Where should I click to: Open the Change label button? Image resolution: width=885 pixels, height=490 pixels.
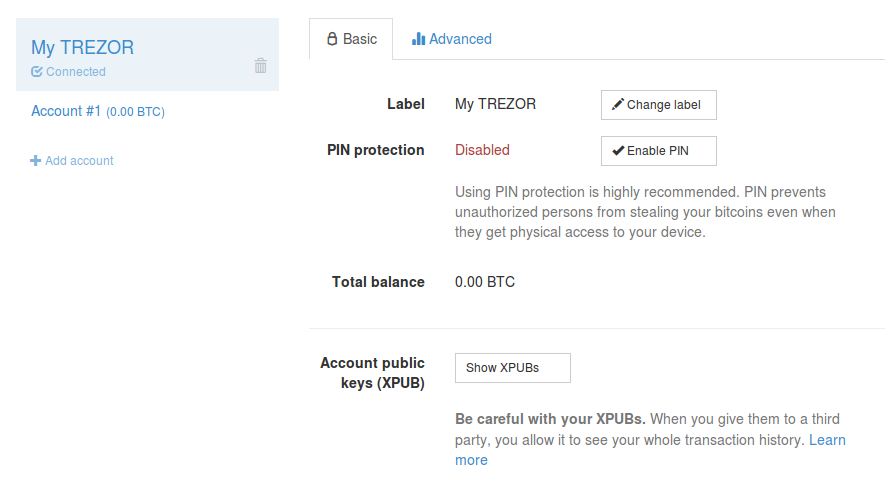point(659,105)
